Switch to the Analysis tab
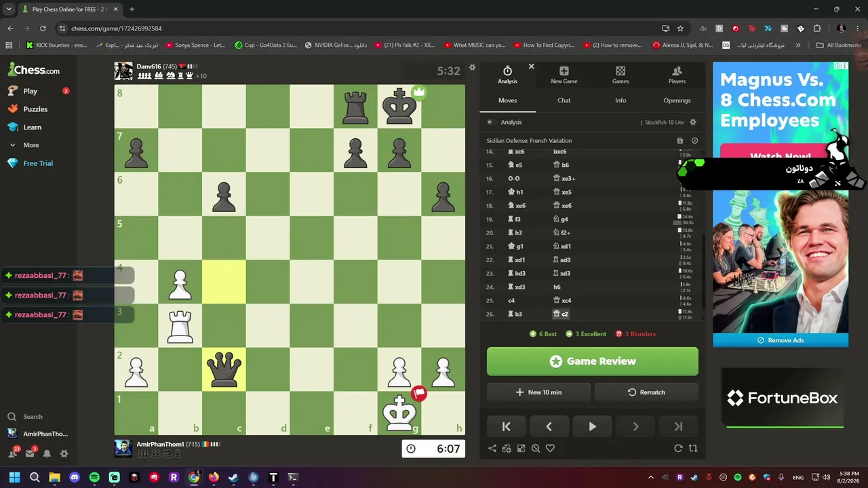The image size is (868, 488). point(507,75)
